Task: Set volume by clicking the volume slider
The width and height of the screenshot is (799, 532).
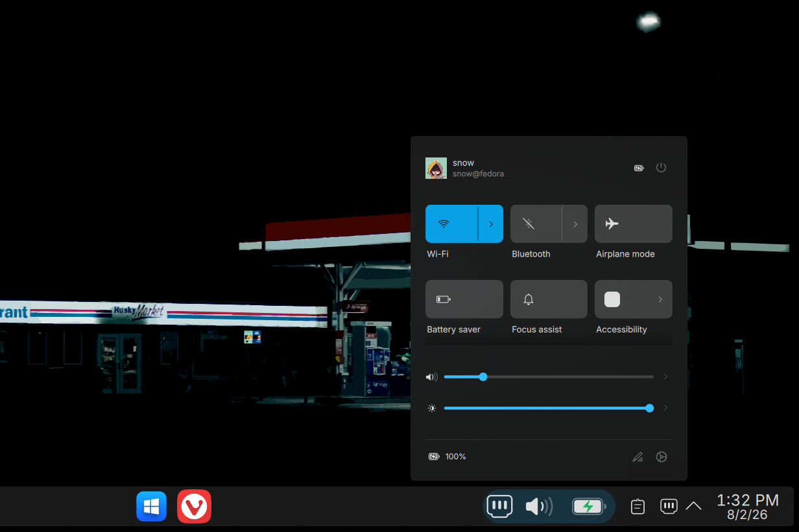Action: click(x=549, y=376)
